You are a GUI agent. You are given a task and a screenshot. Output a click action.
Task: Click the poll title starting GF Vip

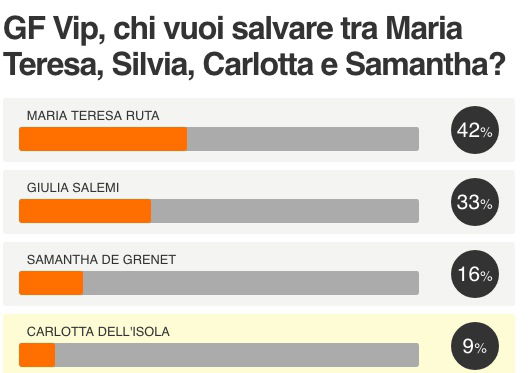click(254, 47)
